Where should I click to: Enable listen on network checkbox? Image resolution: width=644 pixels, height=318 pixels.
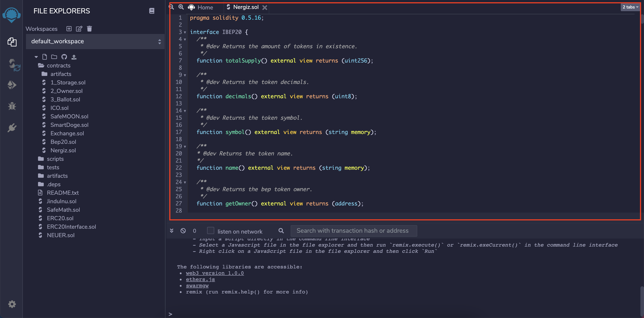pyautogui.click(x=211, y=230)
